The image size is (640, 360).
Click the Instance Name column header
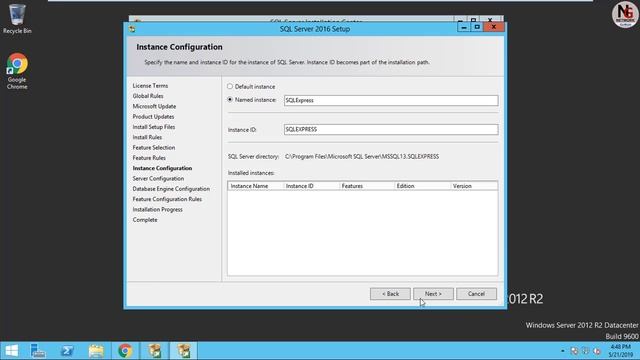click(256, 186)
